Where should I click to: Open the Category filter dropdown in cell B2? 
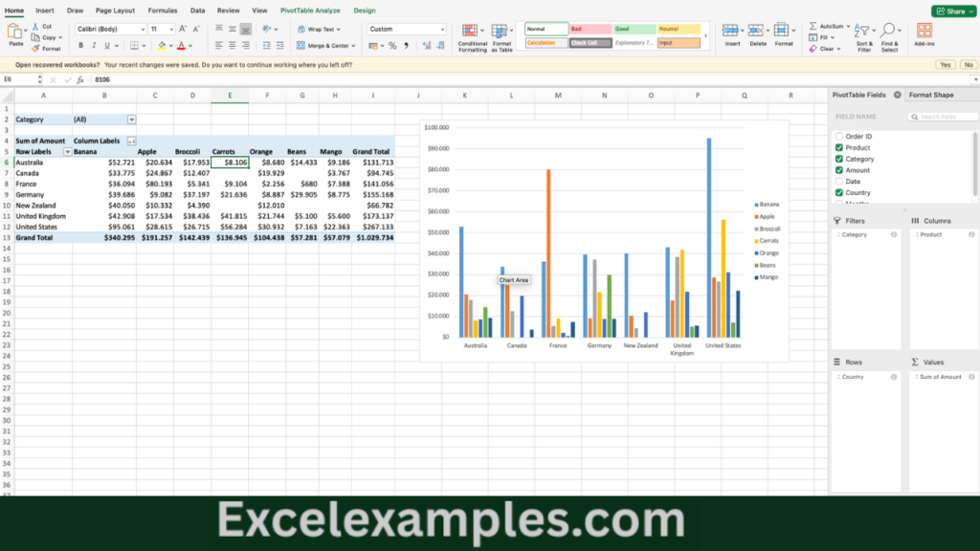coord(131,118)
